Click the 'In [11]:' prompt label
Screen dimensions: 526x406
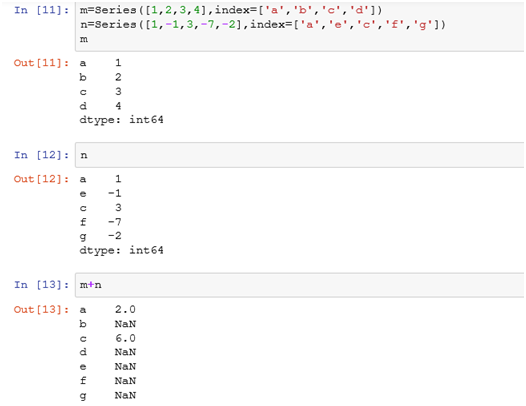42,10
